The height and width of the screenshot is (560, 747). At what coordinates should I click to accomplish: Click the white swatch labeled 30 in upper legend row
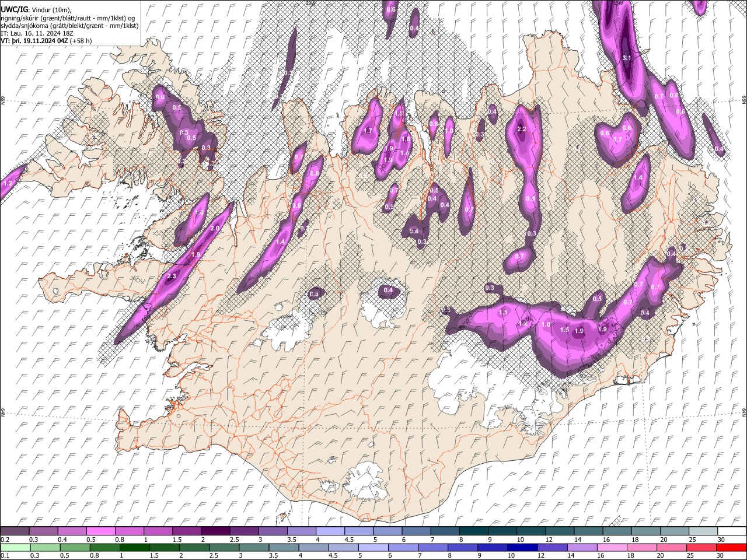point(731,531)
